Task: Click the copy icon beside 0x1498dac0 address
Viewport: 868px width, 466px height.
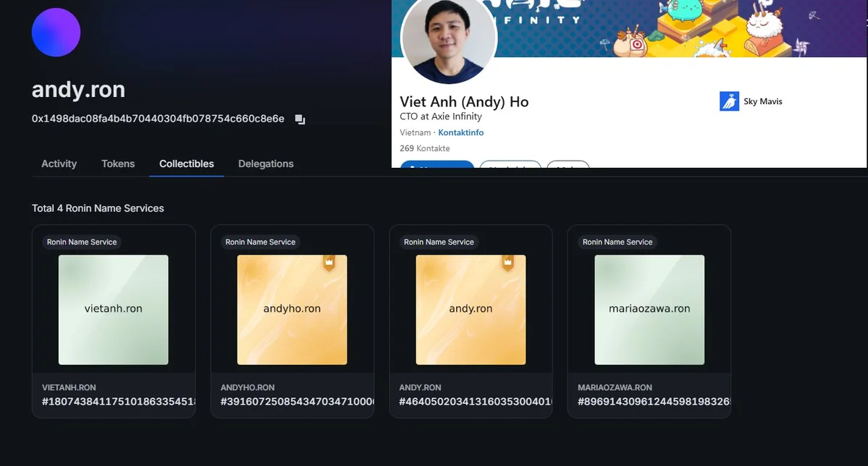Action: (x=299, y=118)
